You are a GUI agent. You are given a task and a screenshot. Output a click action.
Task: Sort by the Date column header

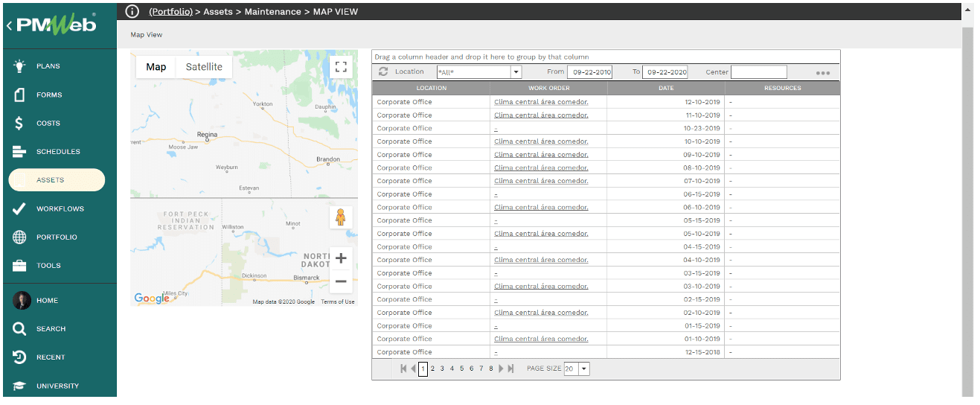click(666, 88)
